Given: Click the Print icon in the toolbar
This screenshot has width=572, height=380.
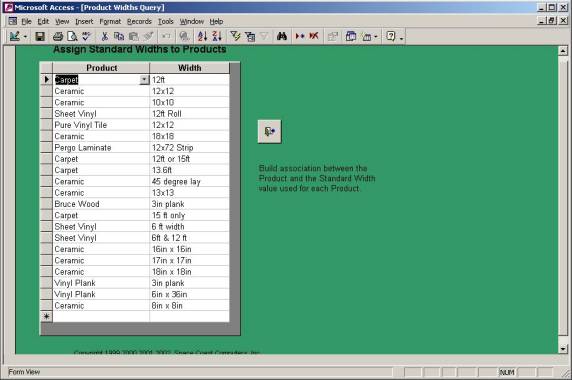Looking at the screenshot, I should (x=58, y=36).
